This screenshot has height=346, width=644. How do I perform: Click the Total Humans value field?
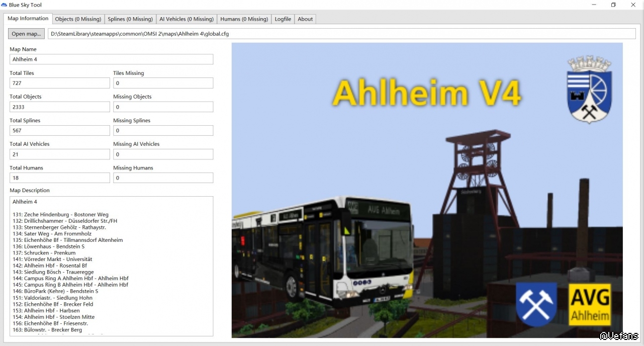tap(59, 178)
